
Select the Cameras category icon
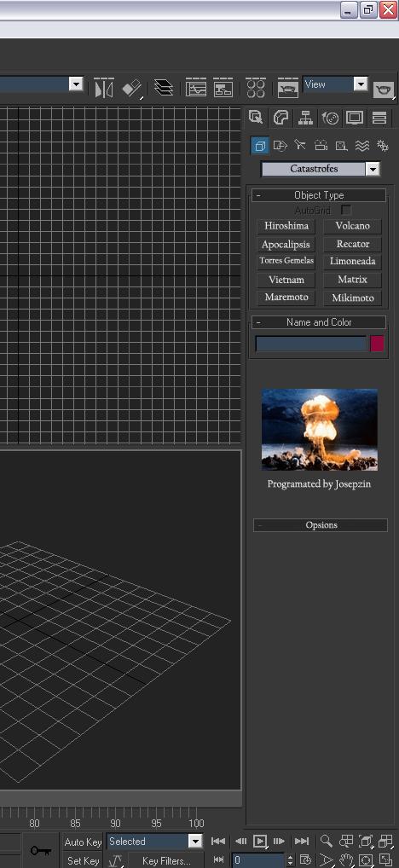click(x=321, y=145)
